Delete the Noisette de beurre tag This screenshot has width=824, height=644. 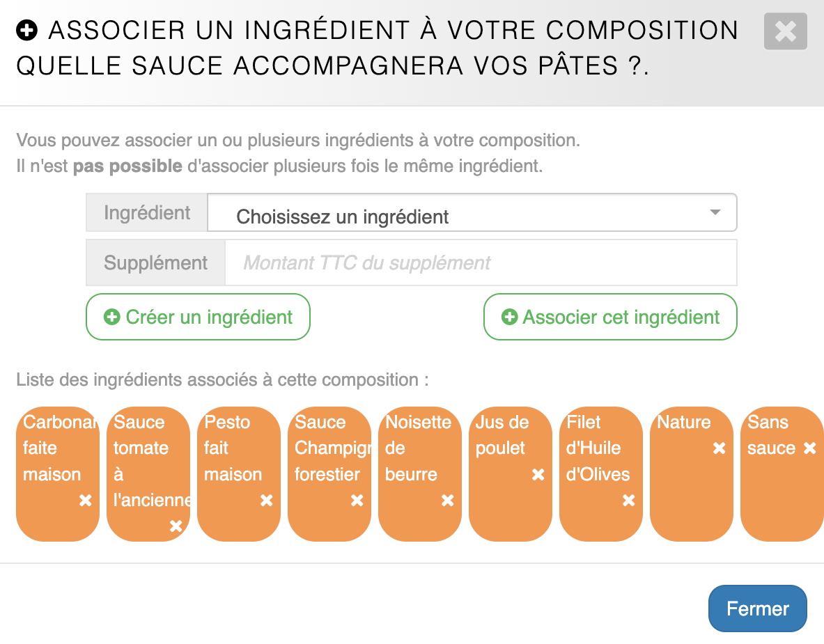[x=447, y=501]
